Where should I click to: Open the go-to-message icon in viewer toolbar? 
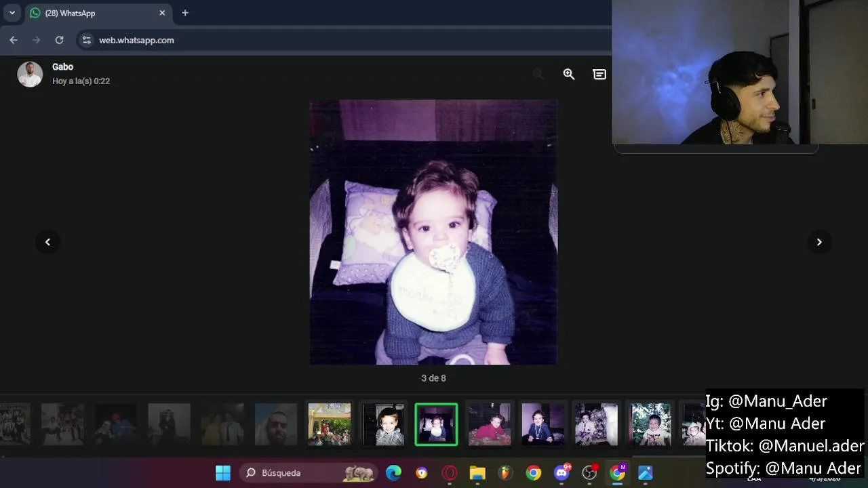click(599, 75)
